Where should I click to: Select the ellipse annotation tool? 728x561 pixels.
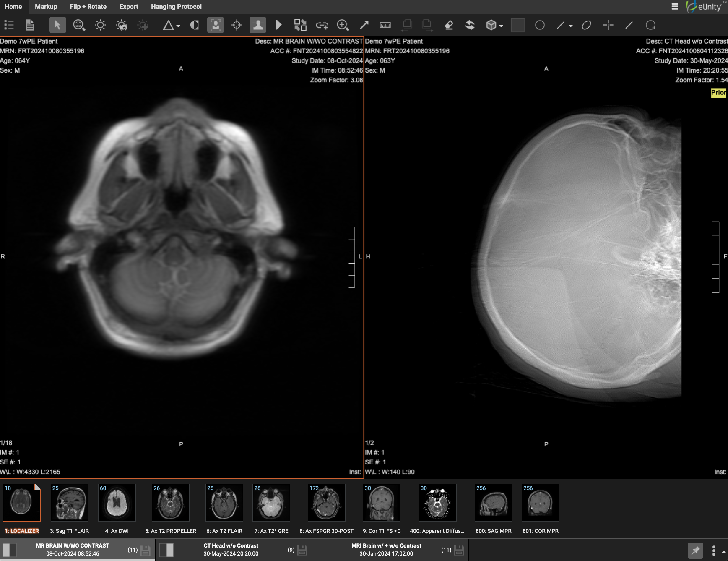point(586,25)
